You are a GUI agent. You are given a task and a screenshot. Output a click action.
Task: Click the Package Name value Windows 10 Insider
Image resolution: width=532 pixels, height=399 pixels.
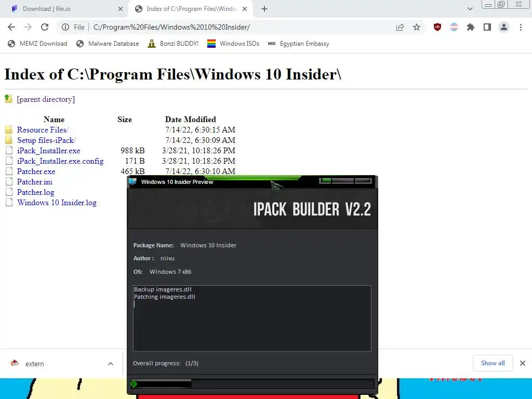point(208,245)
